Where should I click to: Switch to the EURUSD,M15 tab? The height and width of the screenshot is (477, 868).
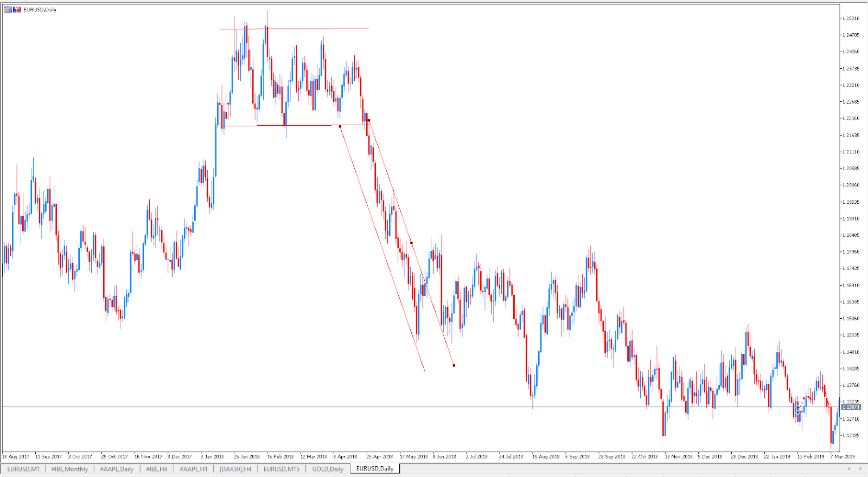pos(282,469)
